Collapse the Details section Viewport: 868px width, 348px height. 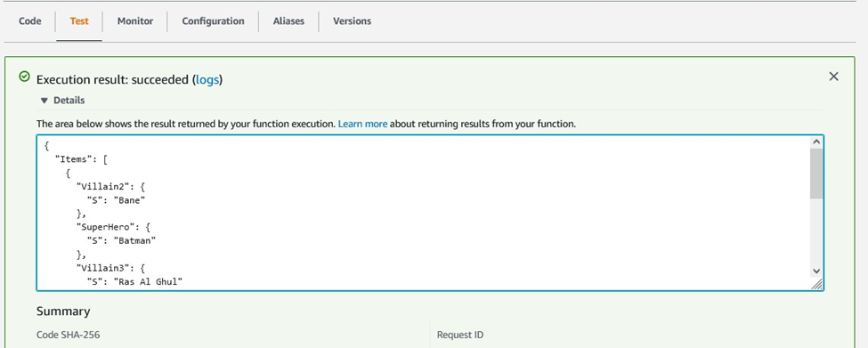tap(63, 101)
